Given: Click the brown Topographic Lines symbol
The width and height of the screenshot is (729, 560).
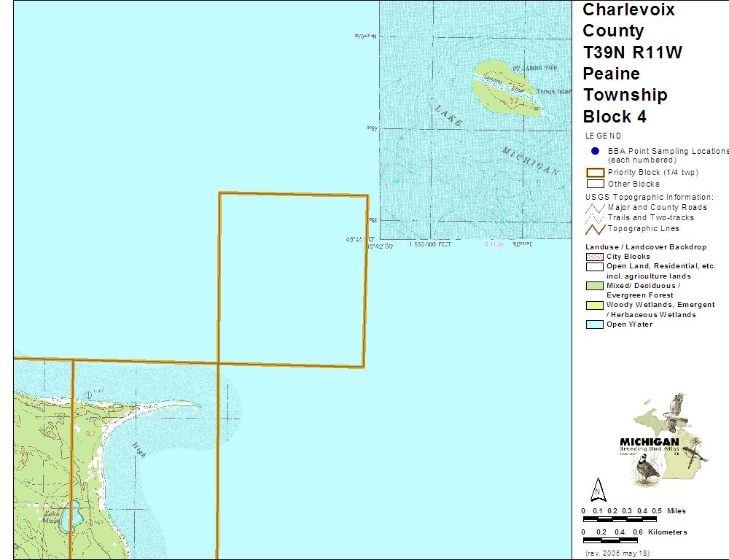Looking at the screenshot, I should coord(595,228).
